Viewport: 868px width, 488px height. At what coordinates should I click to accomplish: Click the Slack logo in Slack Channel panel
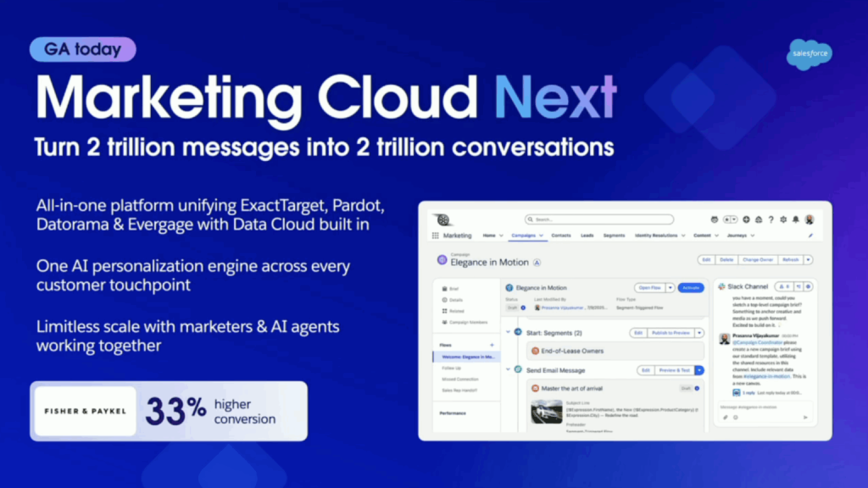pyautogui.click(x=721, y=286)
